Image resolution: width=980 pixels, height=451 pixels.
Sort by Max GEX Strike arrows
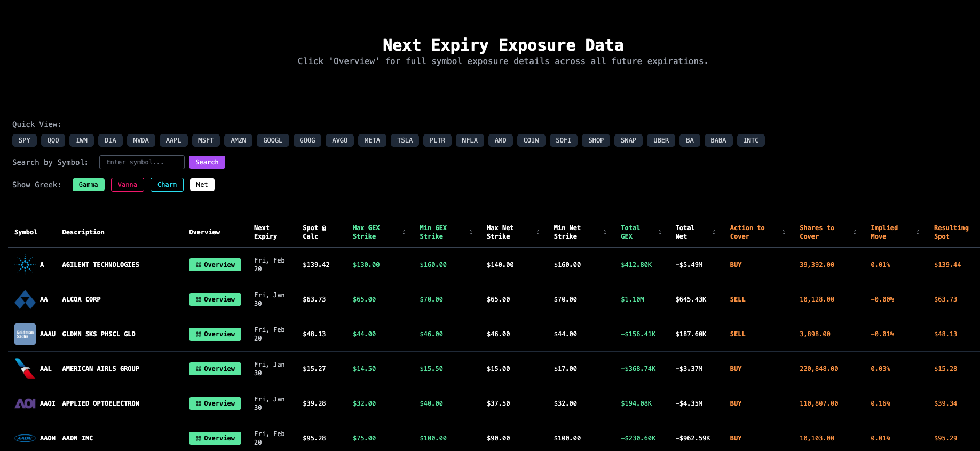click(x=404, y=232)
